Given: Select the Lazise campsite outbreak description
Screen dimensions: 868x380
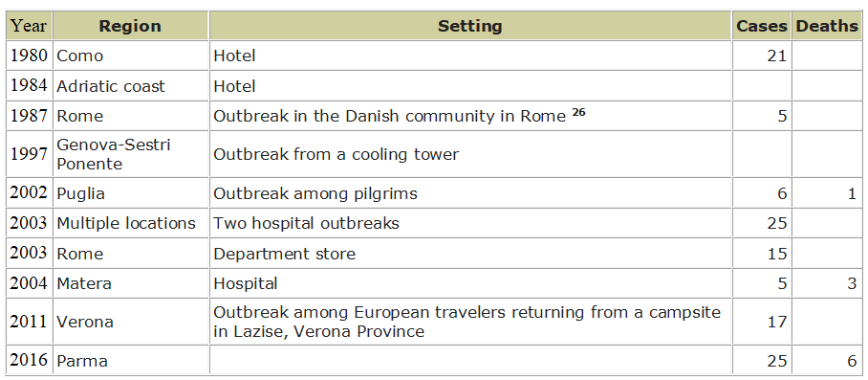Looking at the screenshot, I should point(470,322).
